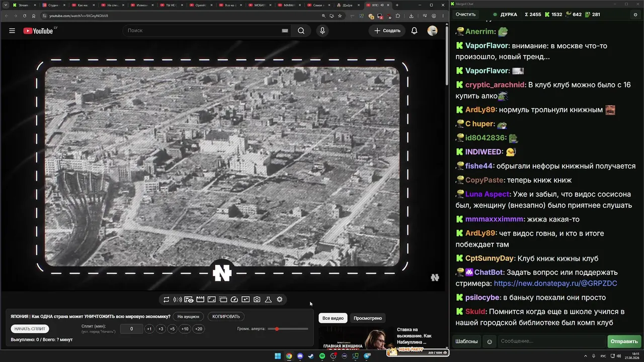Viewport: 644px width, 362px height.
Task: Click the КОПИРОВАТЬ button
Action: click(226, 317)
